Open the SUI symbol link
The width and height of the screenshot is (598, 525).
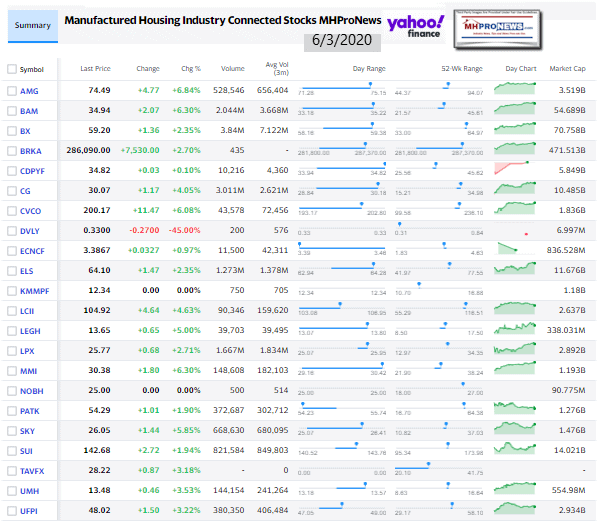pyautogui.click(x=26, y=451)
